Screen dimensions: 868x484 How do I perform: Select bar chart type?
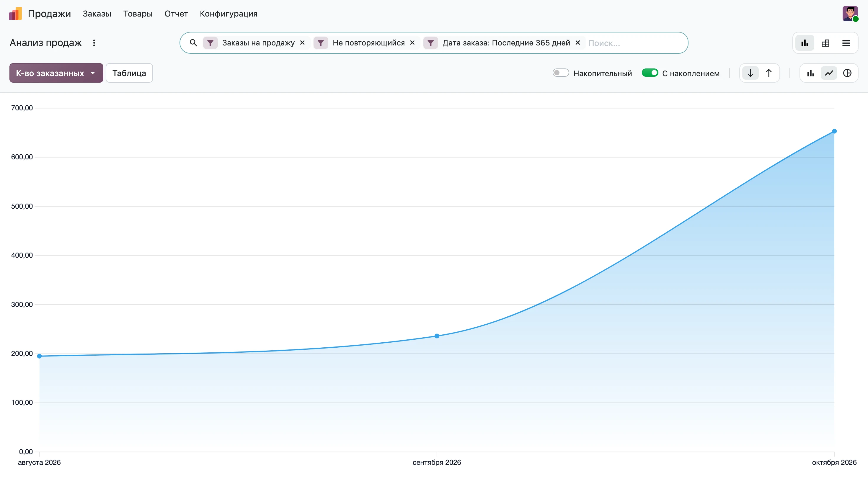(811, 73)
